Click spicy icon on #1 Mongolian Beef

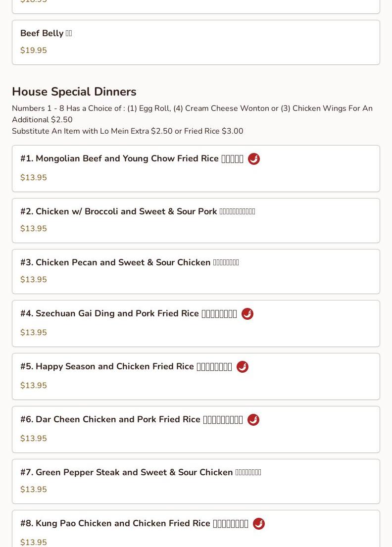[x=253, y=159]
